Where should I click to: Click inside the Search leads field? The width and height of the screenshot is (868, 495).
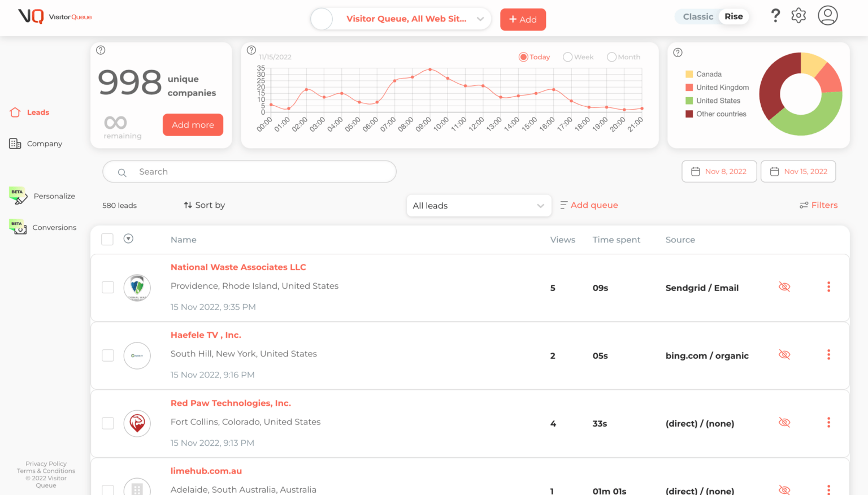pyautogui.click(x=249, y=171)
